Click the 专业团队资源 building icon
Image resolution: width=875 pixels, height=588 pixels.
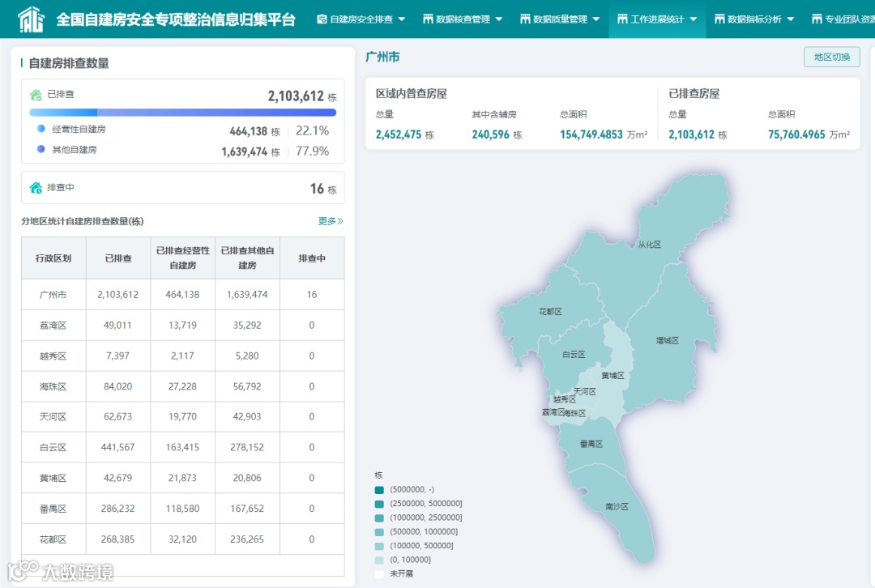pos(816,19)
